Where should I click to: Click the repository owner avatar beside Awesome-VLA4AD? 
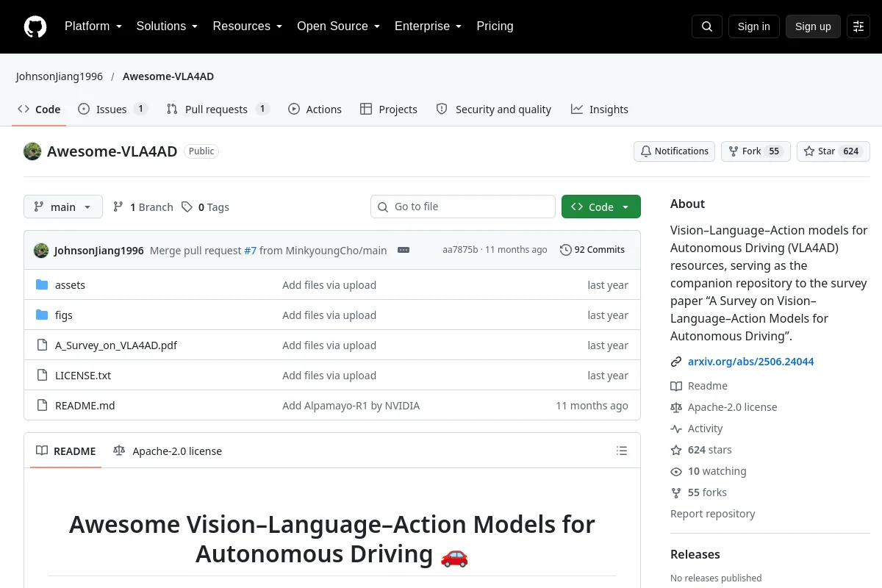32,151
